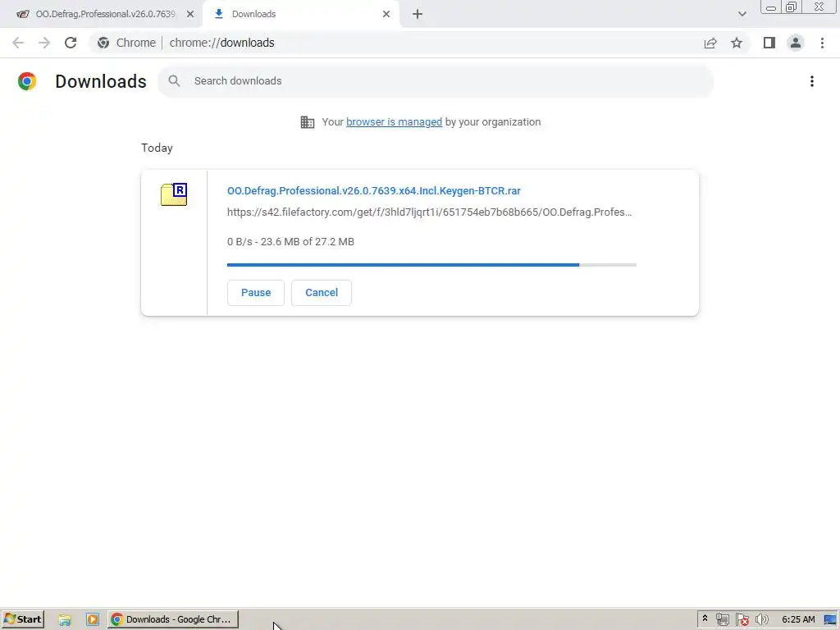Restore down the Chrome window

791,7
